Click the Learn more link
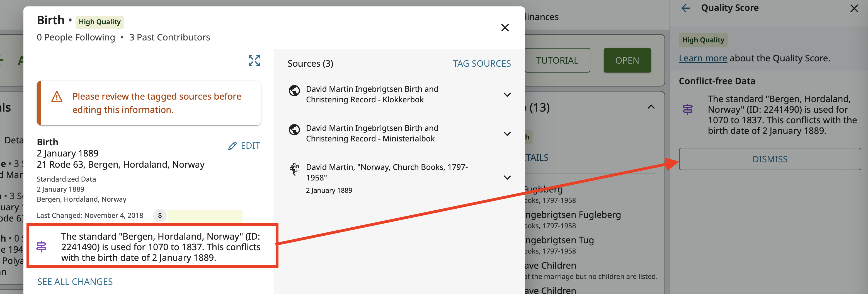Screen dimensions: 868x294 (x=702, y=58)
